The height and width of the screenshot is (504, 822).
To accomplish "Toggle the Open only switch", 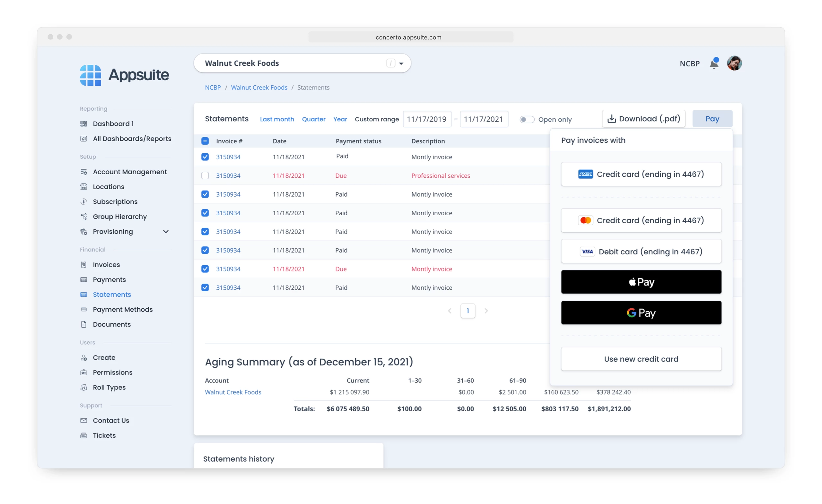I will 527,119.
